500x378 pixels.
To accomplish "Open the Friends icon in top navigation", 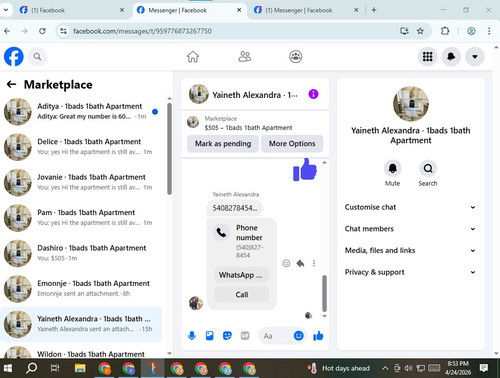I will click(245, 57).
